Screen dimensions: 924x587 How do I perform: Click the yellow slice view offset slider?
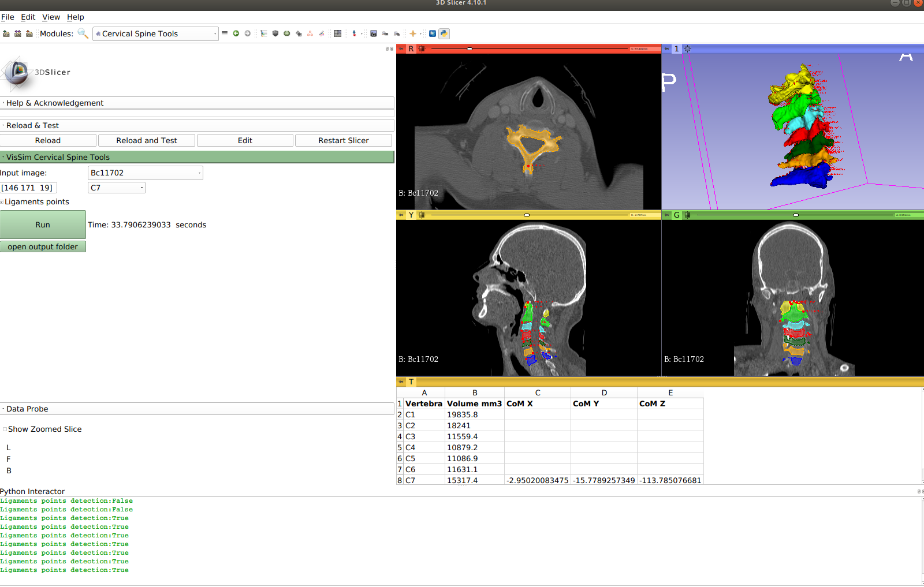pyautogui.click(x=527, y=215)
